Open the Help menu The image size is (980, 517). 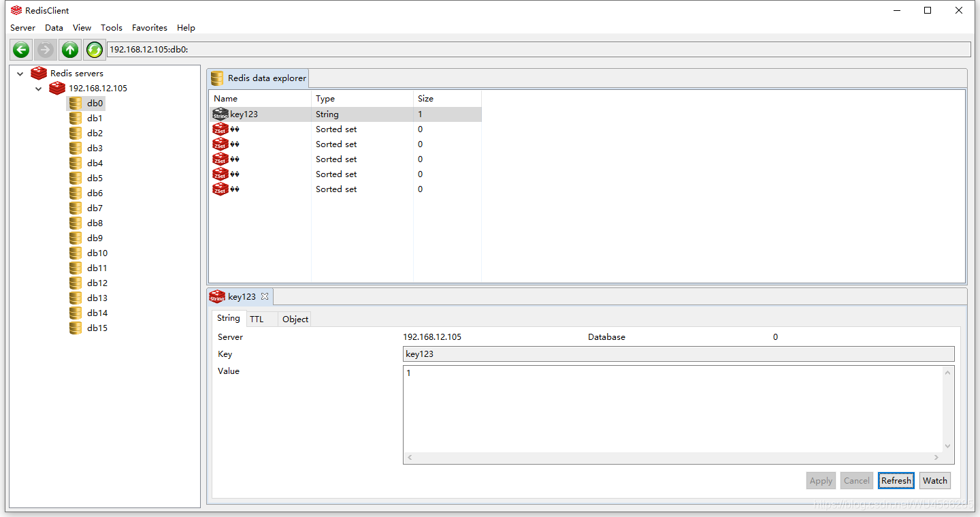(186, 28)
